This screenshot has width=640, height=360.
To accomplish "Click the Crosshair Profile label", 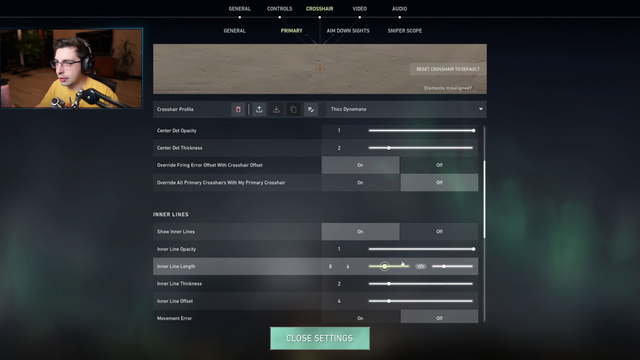I will pyautogui.click(x=175, y=109).
